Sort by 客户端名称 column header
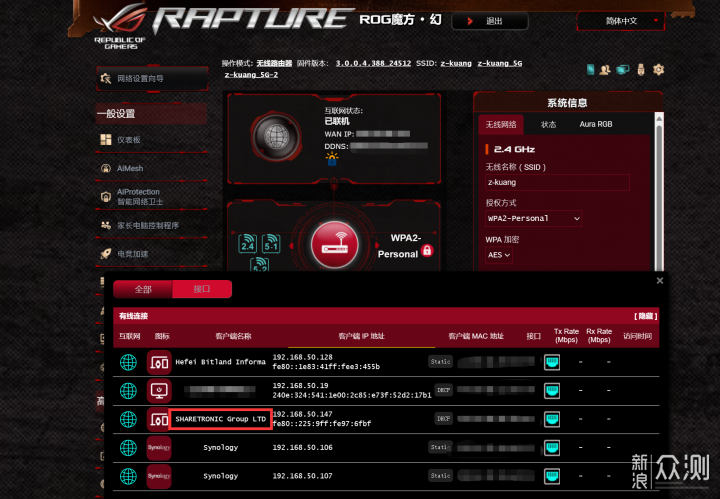720x499 pixels. click(233, 336)
